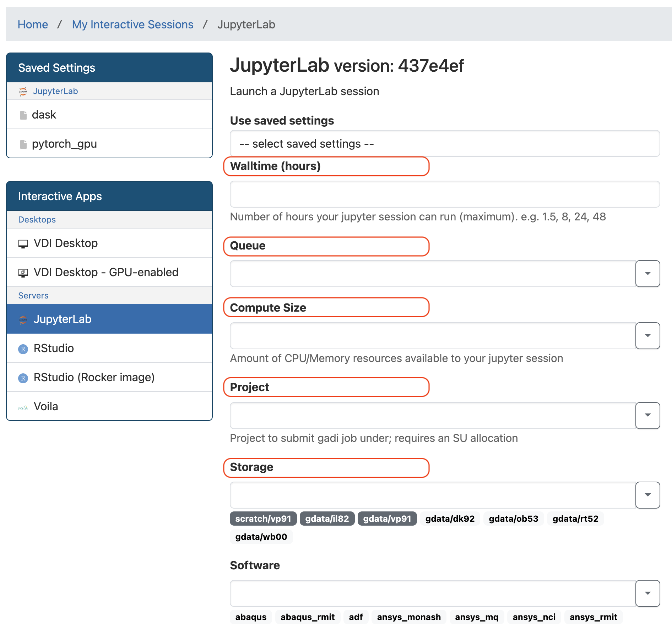Add the gdata/dk92 storage tag
The height and width of the screenshot is (636, 672).
point(450,519)
